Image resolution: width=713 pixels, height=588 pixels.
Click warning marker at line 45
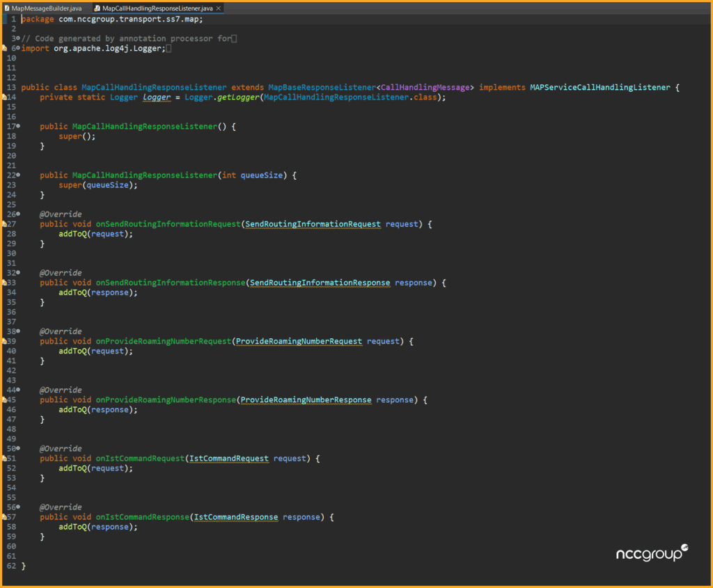click(x=4, y=399)
